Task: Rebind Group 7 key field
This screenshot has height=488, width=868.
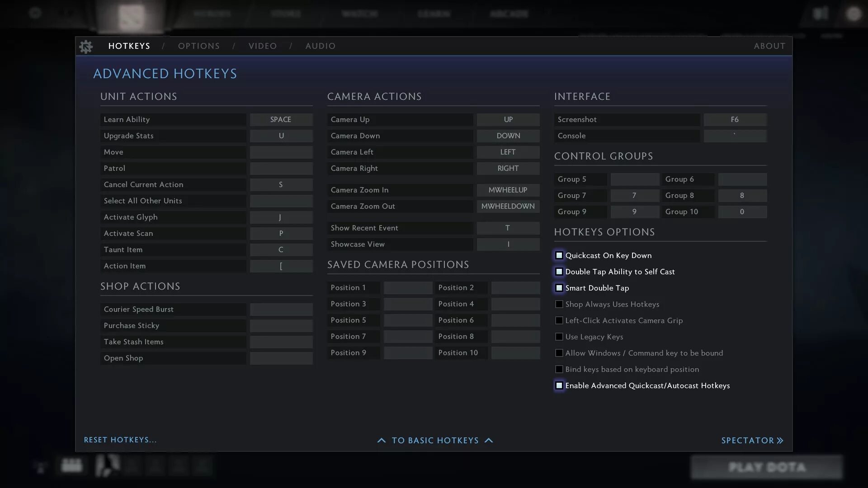Action: [635, 196]
